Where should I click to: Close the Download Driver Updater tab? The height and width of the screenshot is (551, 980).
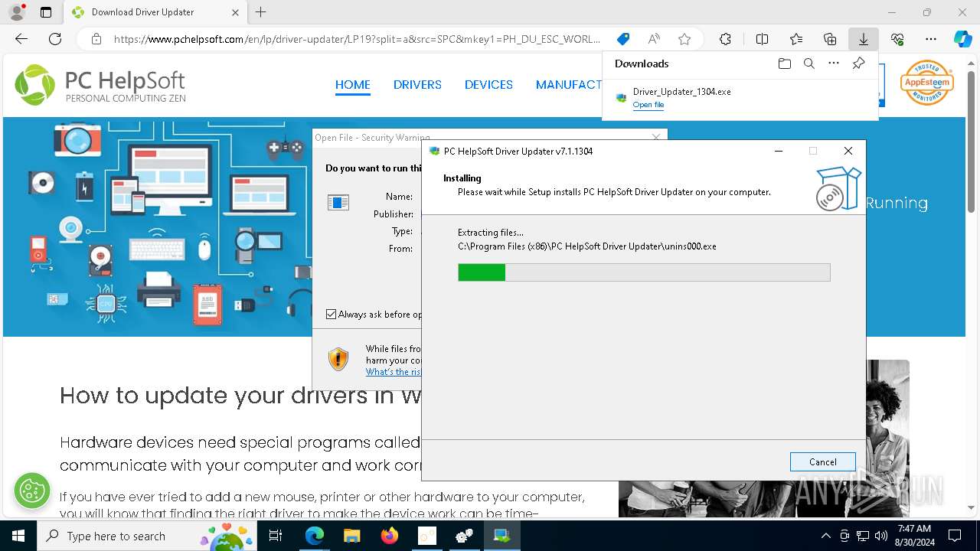235,12
